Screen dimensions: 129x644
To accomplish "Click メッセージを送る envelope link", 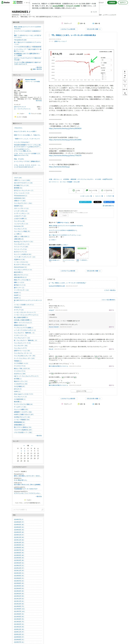I will coord(21,117).
